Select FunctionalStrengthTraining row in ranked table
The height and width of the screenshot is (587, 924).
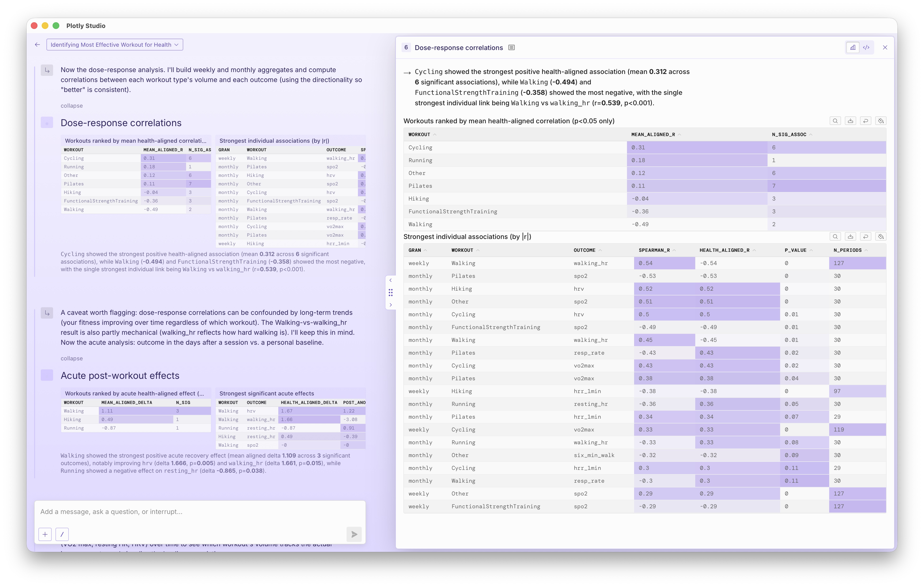[645, 212]
